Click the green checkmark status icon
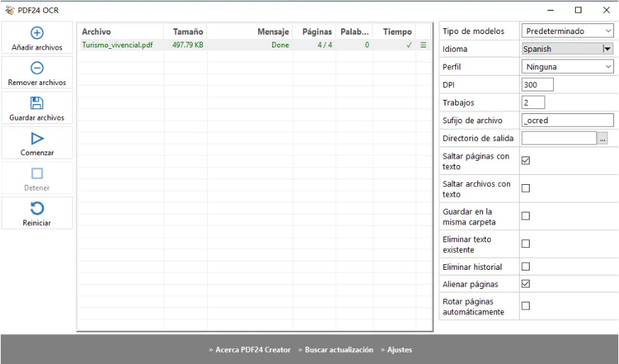This screenshot has width=619, height=364. point(409,45)
